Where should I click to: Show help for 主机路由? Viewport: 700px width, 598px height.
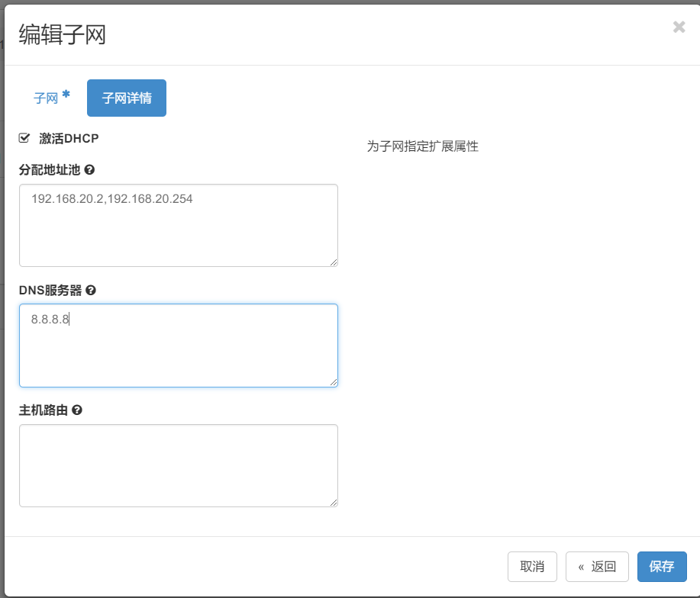[77, 410]
